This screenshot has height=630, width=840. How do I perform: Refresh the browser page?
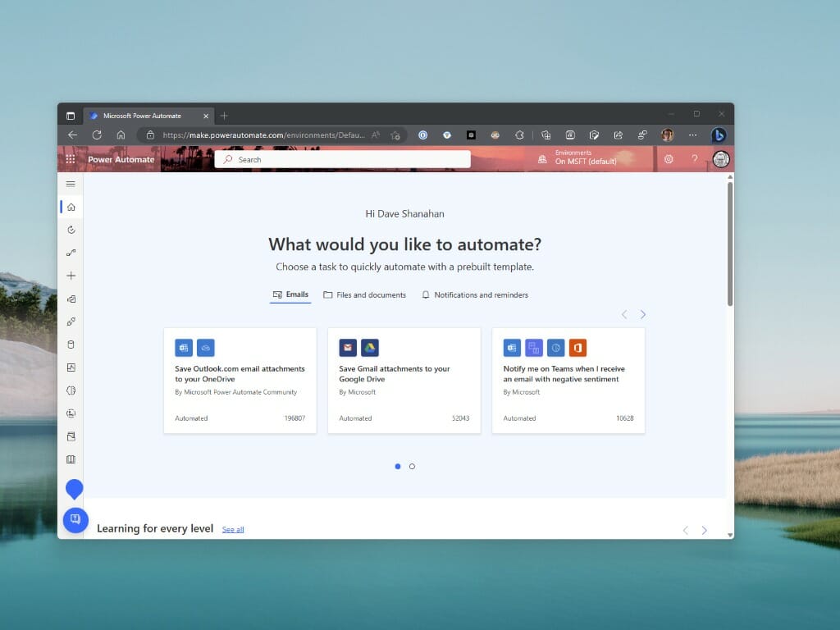click(x=97, y=135)
